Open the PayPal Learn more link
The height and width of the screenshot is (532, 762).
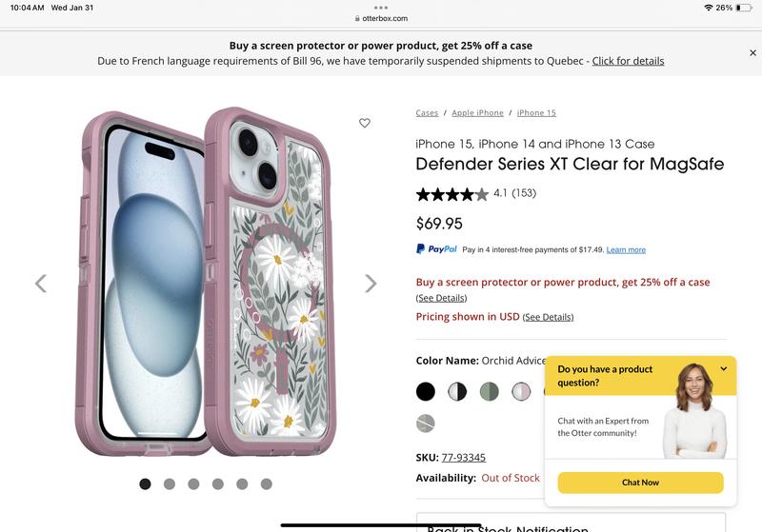click(626, 250)
